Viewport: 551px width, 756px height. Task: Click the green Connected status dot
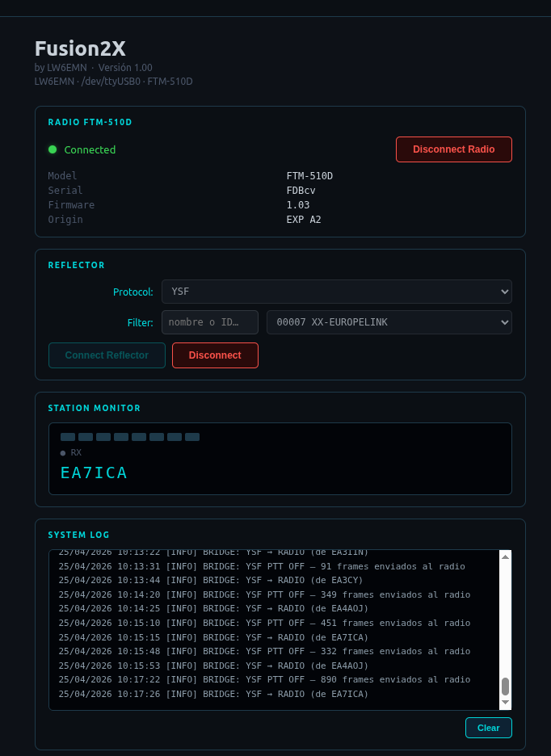53,149
